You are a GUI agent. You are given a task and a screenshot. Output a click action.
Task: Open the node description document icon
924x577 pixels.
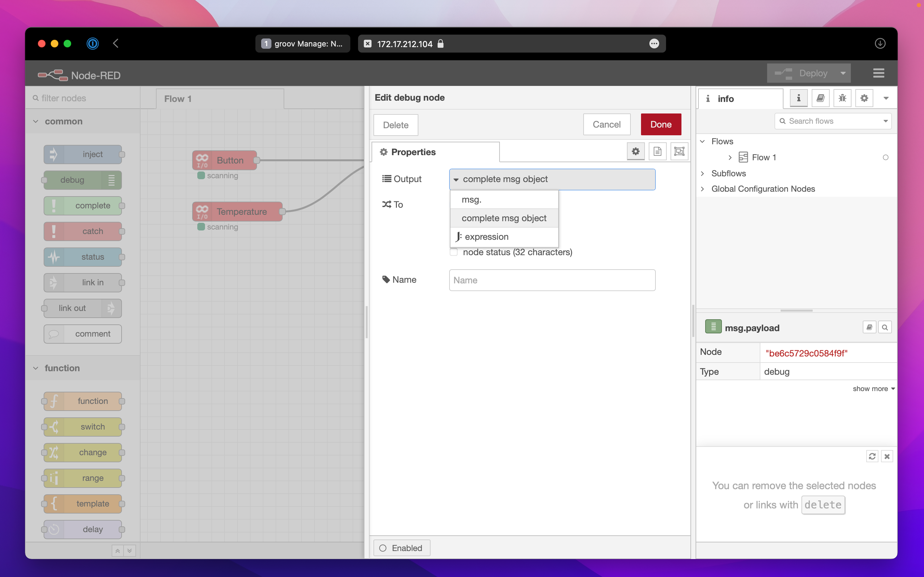(x=657, y=152)
